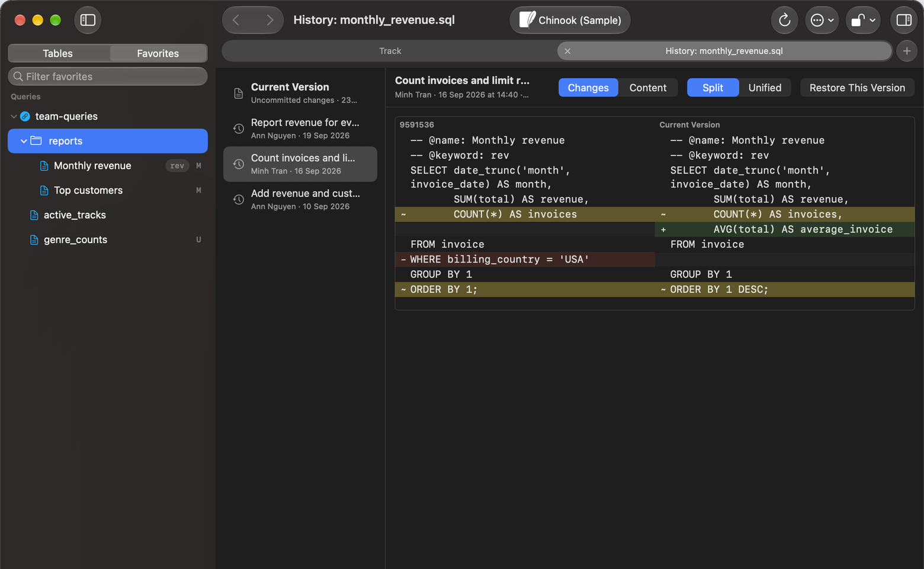
Task: Switch to the Track tab
Action: pos(390,51)
